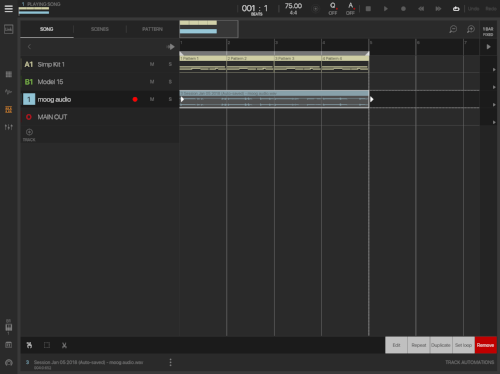Click the Repeat button

point(419,345)
